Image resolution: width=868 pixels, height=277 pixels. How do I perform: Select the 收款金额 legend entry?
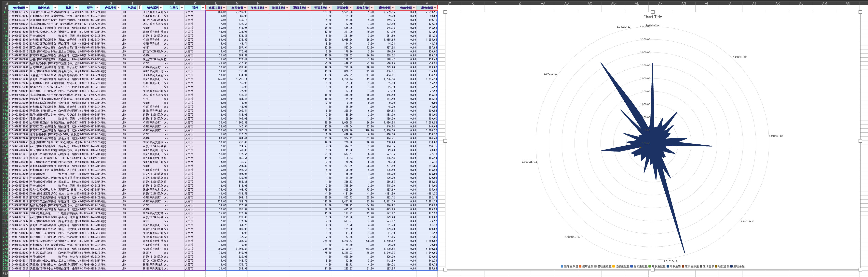(x=722, y=267)
